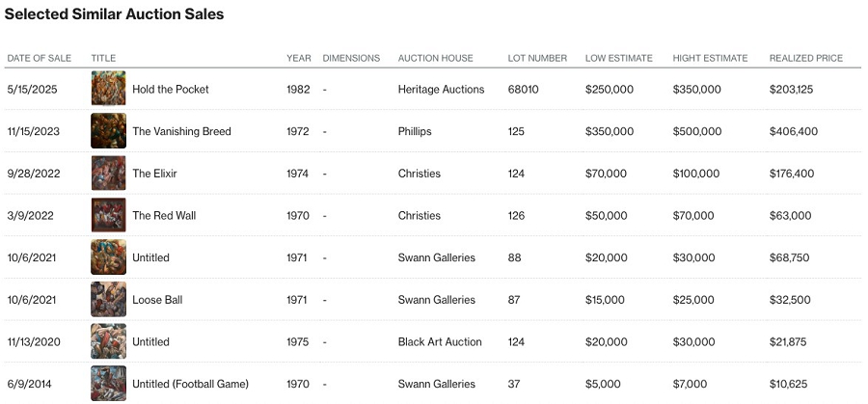Open the Hold the Pocket title link
Viewport: 868px width, 404px height.
coord(170,90)
